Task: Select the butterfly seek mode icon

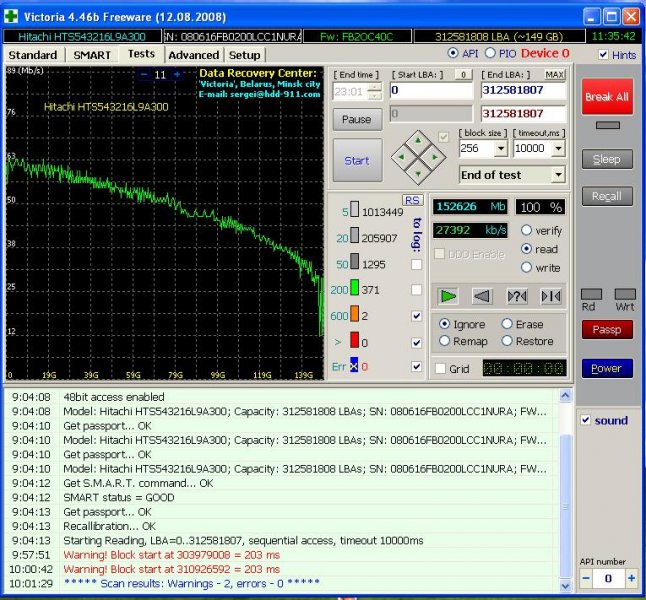Action: [550, 296]
